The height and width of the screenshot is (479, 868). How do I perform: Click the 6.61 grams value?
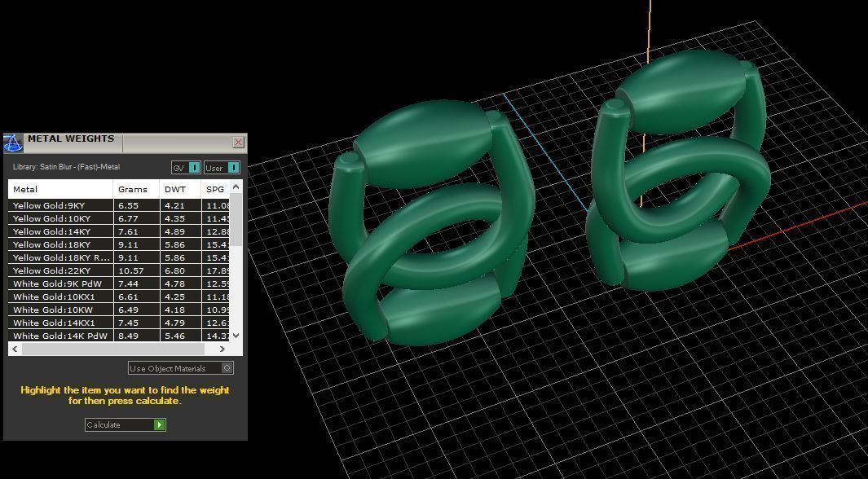pyautogui.click(x=129, y=297)
